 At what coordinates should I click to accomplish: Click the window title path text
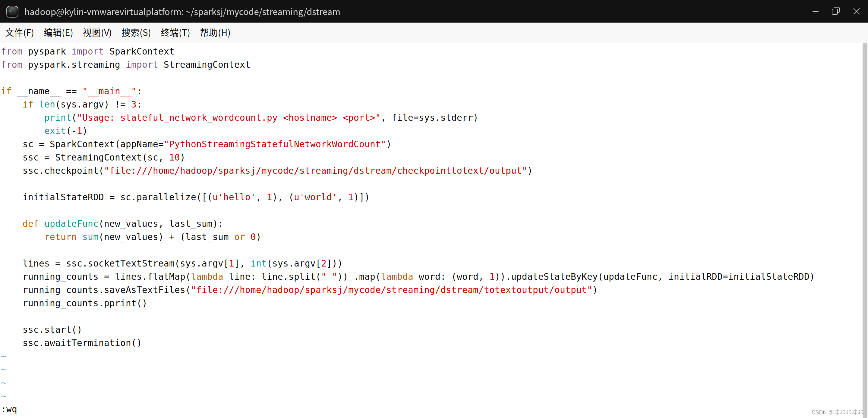[182, 12]
